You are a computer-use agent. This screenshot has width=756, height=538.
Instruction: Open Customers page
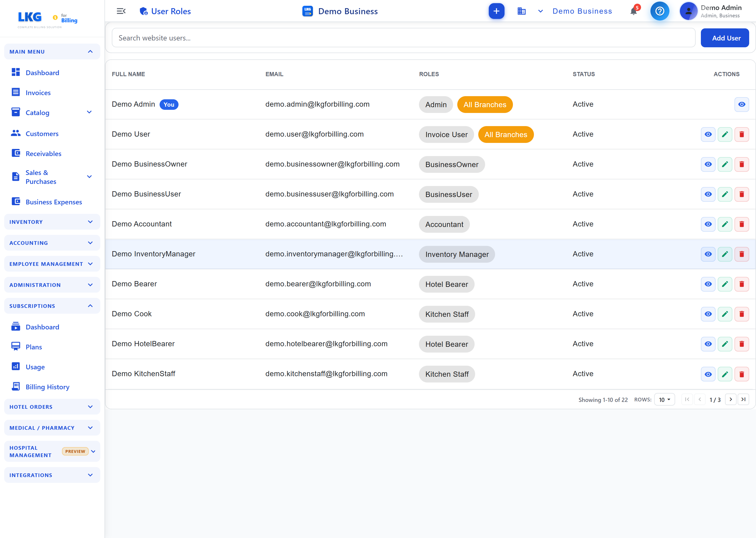[52, 133]
